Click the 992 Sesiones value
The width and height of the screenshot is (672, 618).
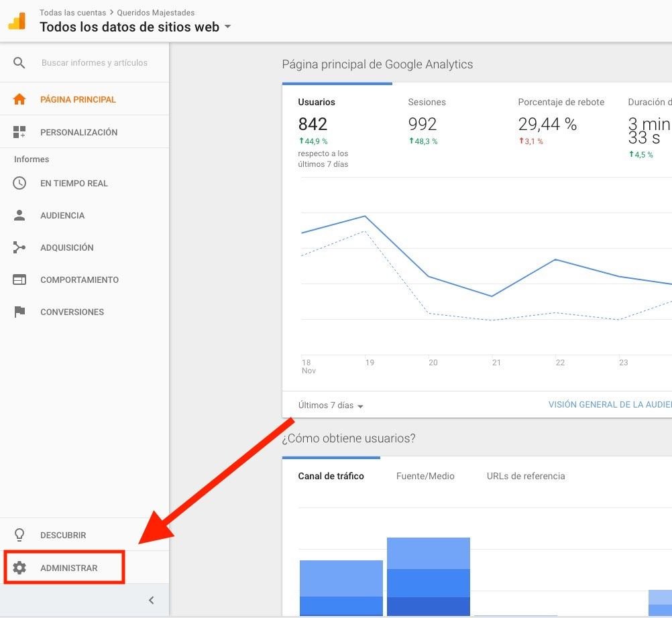(422, 124)
